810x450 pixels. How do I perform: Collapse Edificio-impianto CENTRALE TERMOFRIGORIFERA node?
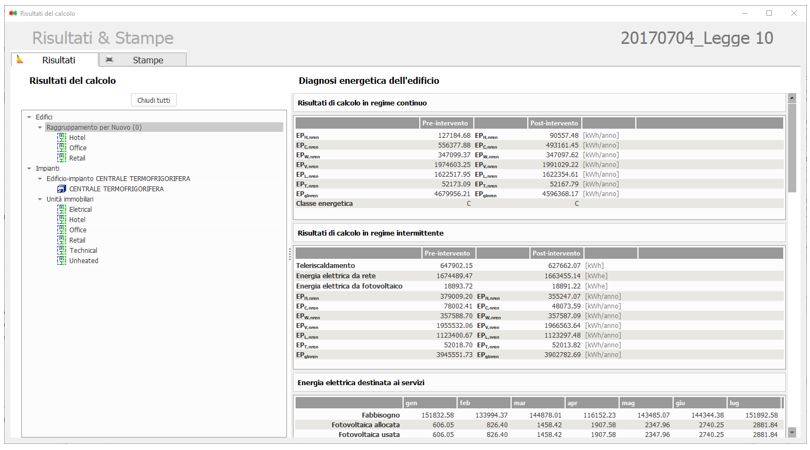(x=40, y=179)
